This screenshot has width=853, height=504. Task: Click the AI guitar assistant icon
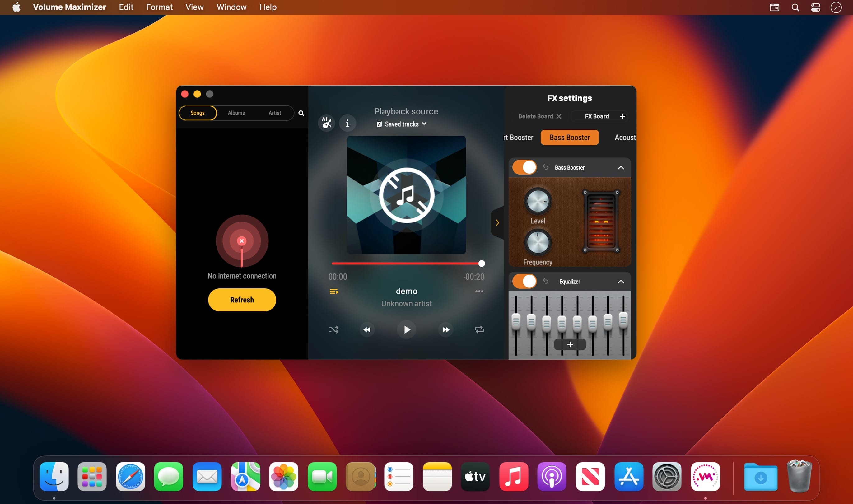326,123
